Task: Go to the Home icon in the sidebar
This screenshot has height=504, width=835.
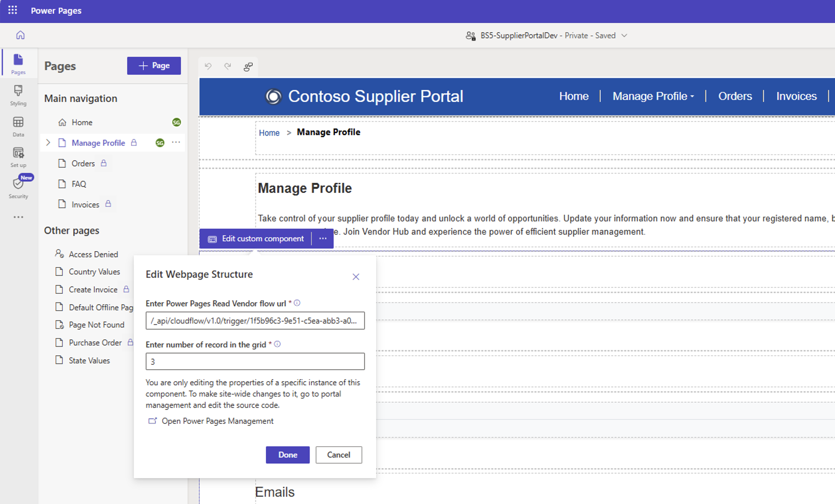Action: coord(20,35)
